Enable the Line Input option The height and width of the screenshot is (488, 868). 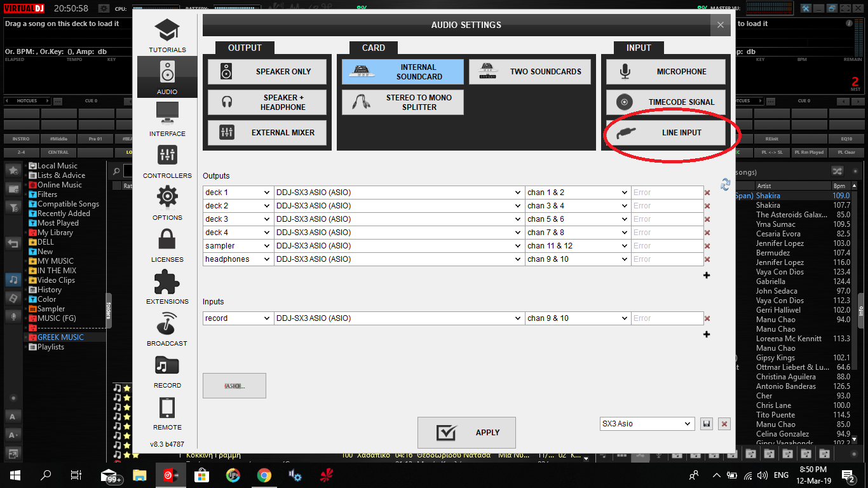666,133
